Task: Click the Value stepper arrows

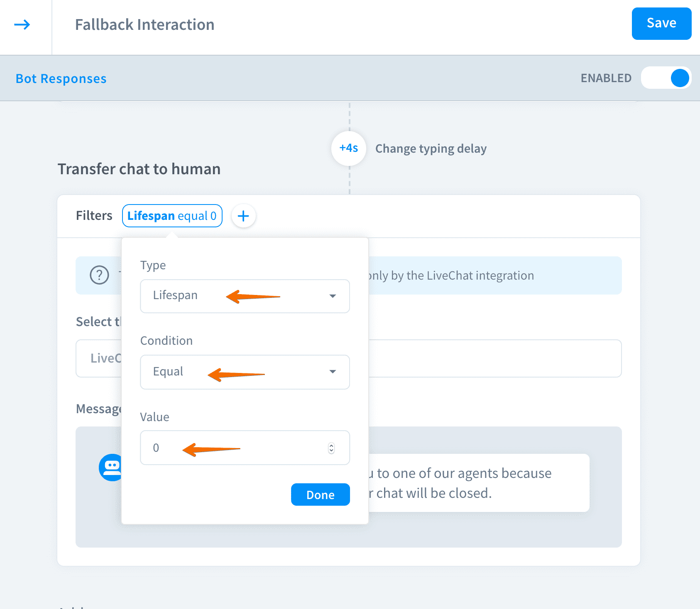Action: (331, 448)
